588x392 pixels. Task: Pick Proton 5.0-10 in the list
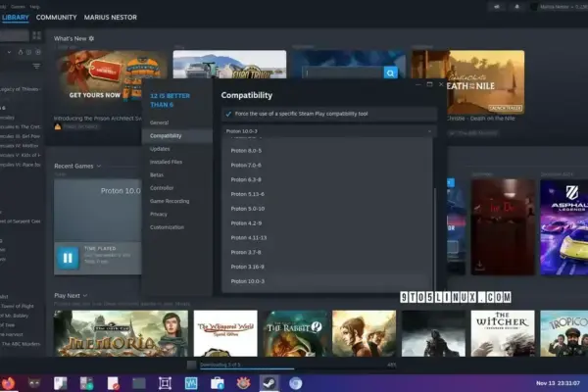(327, 209)
